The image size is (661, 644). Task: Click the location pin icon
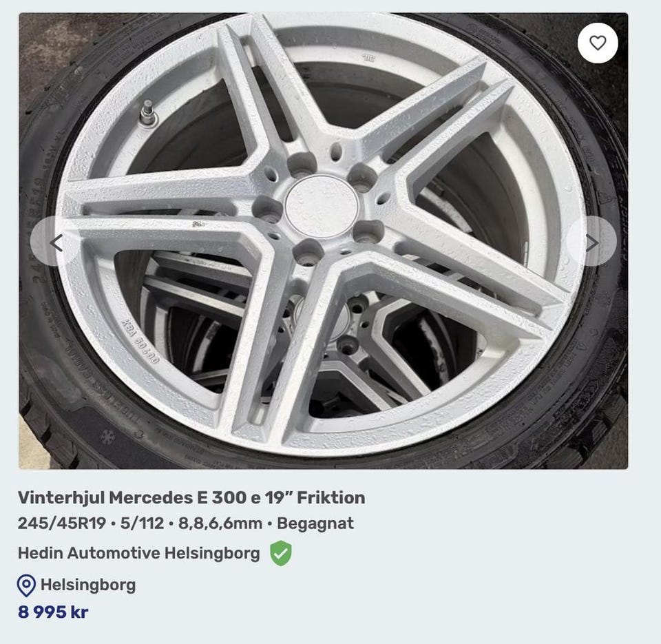click(x=26, y=585)
